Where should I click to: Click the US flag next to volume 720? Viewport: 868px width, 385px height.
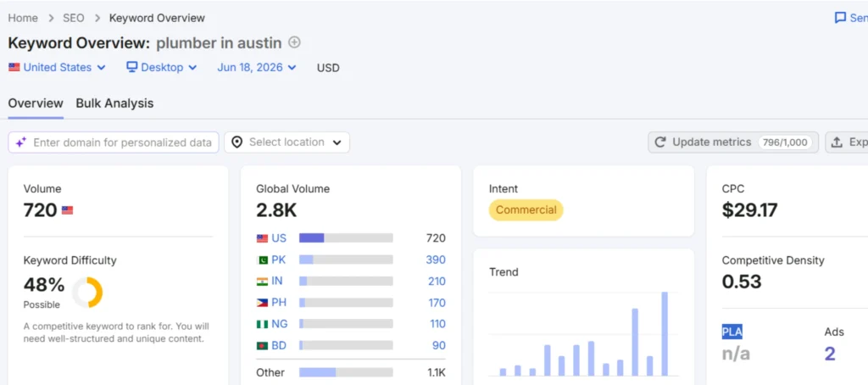[x=68, y=210]
